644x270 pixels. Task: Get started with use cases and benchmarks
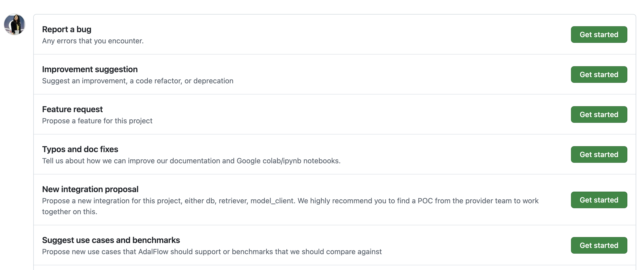pyautogui.click(x=599, y=245)
